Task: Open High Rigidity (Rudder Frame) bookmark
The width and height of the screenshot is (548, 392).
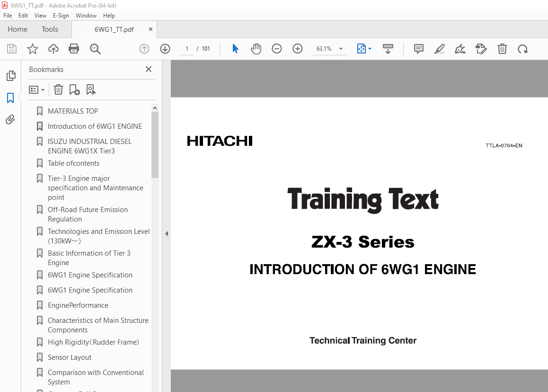Action: coord(93,342)
